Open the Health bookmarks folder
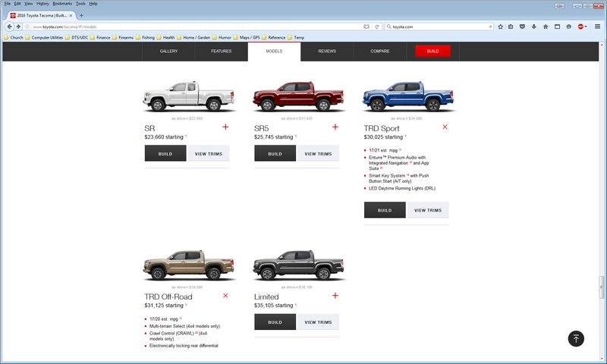 tap(165, 37)
